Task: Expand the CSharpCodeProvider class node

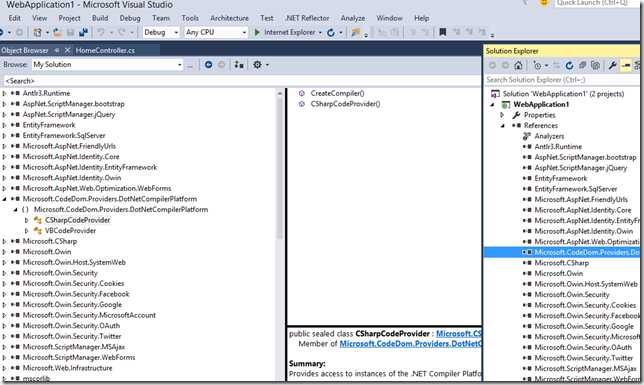Action: point(27,220)
